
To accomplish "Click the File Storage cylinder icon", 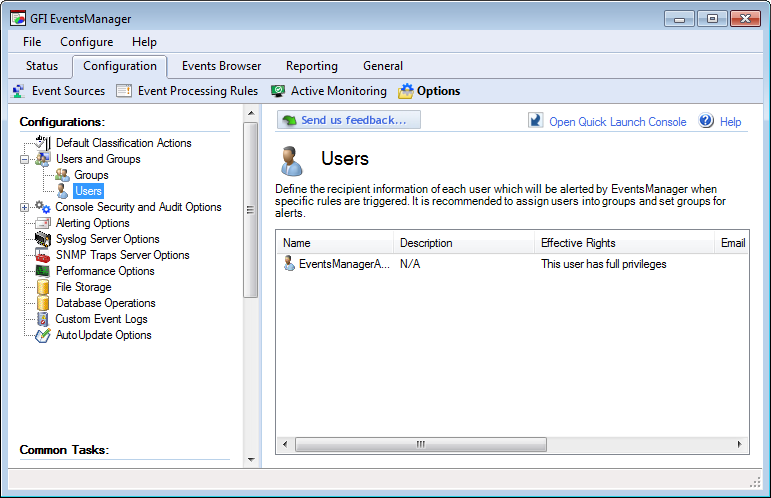I will (43, 287).
